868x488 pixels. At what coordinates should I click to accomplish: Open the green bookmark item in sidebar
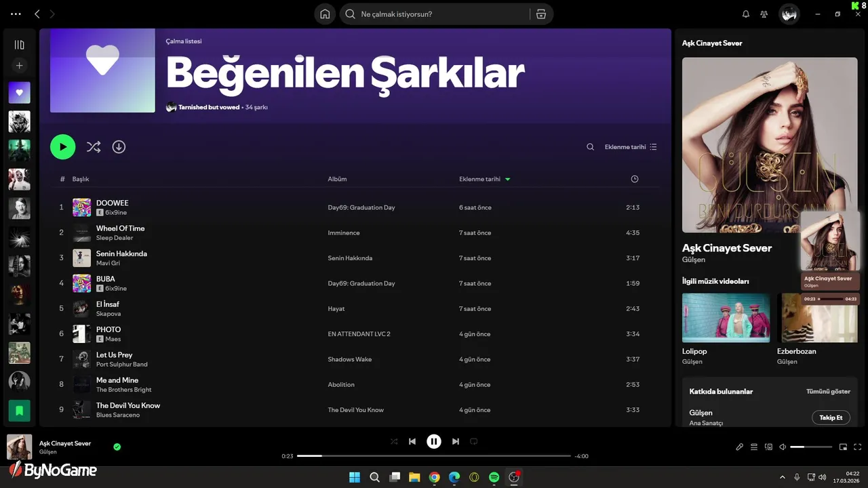point(19,411)
